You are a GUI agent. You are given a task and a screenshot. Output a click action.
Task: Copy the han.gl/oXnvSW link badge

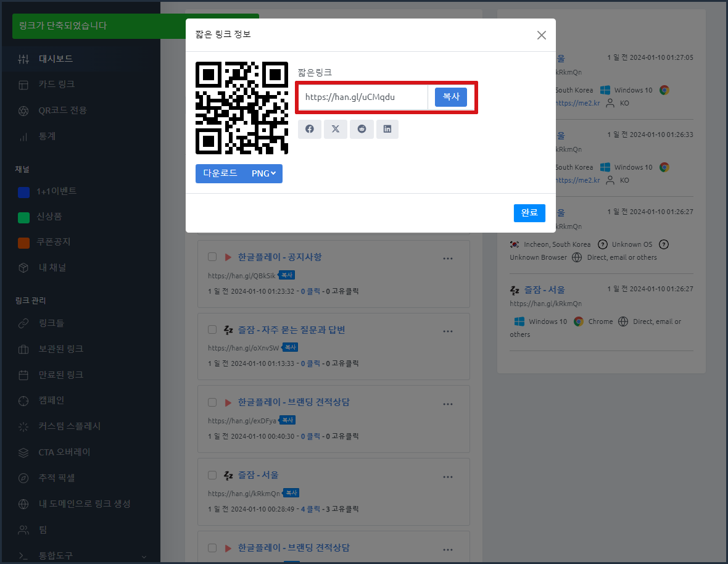point(290,347)
